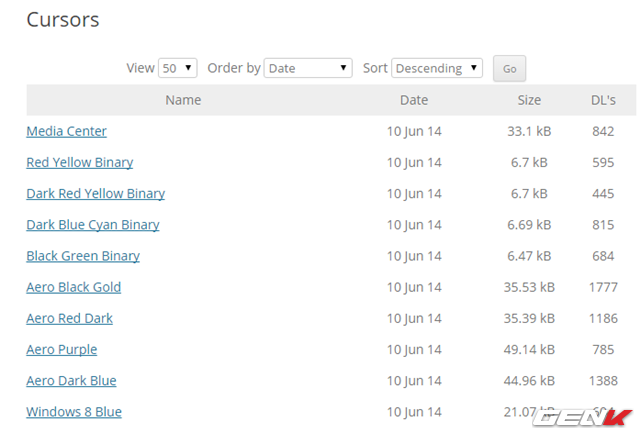Click the Windows 8 Blue link
This screenshot has height=432, width=640.
74,412
